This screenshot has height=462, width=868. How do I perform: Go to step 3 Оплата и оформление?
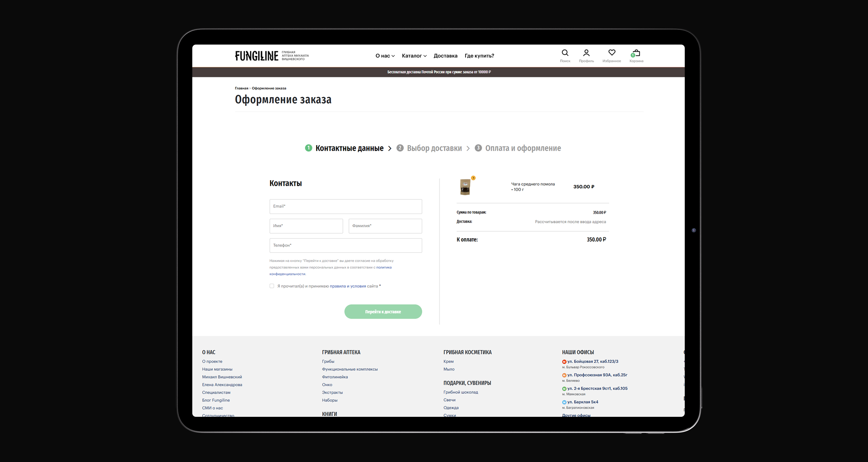[523, 148]
